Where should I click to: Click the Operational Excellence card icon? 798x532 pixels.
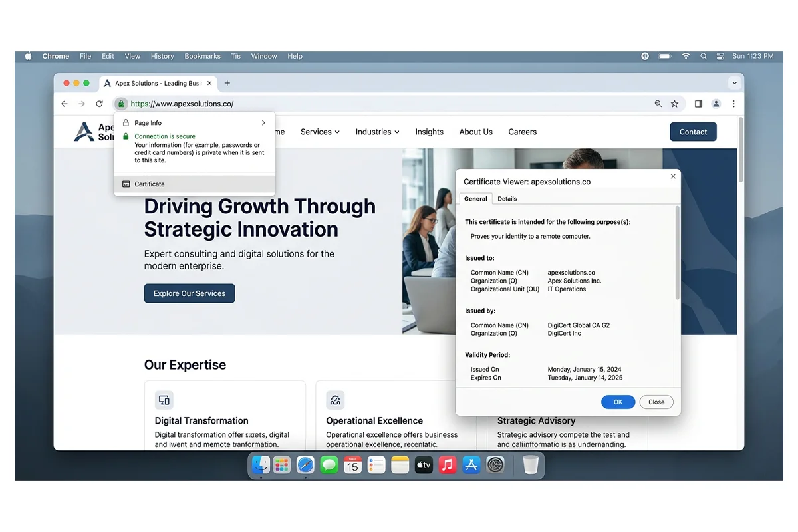[x=335, y=400]
